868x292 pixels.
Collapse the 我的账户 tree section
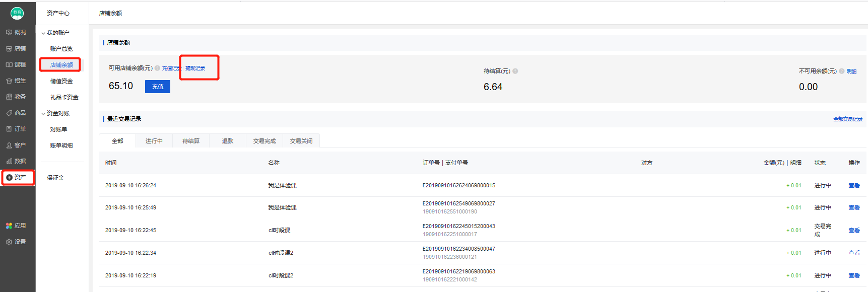coord(43,33)
